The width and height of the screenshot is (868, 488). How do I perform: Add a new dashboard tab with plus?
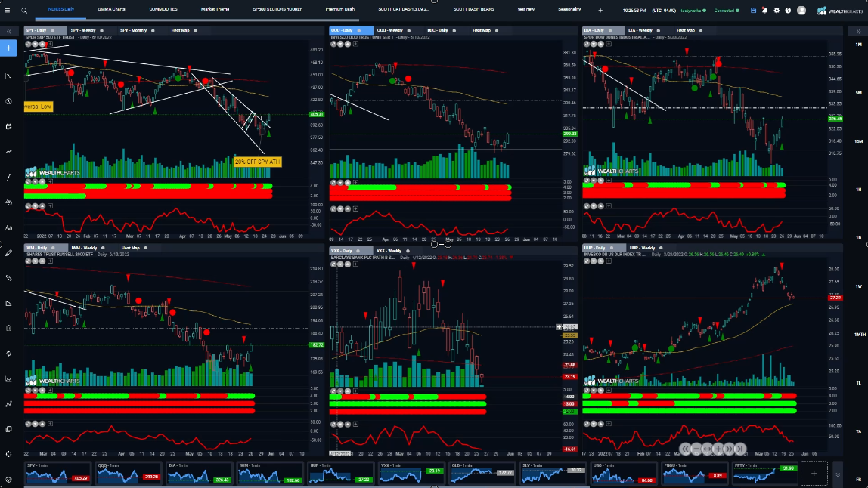[600, 11]
